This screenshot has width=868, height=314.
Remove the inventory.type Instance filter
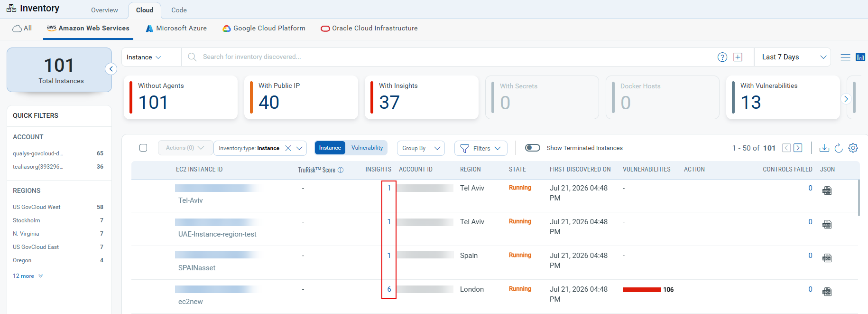(x=288, y=148)
